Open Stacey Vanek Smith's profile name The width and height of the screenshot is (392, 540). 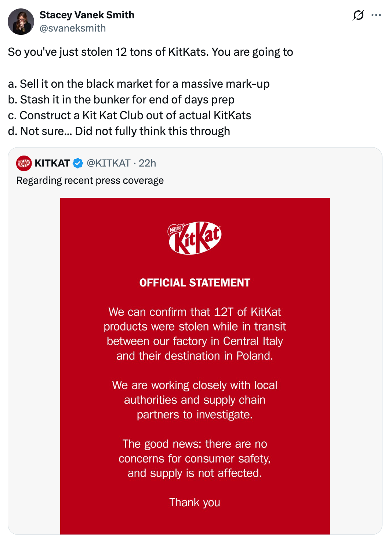[86, 15]
